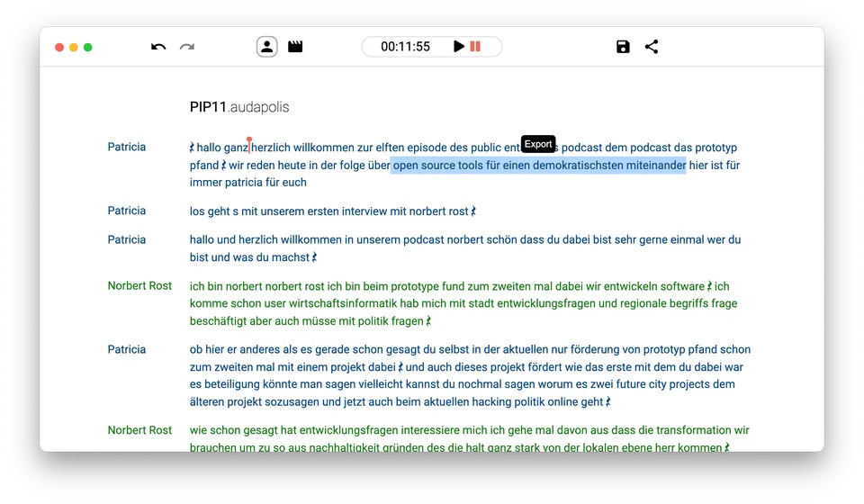864x504 pixels.
Task: Toggle video display with clapperboard icon
Action: [295, 47]
